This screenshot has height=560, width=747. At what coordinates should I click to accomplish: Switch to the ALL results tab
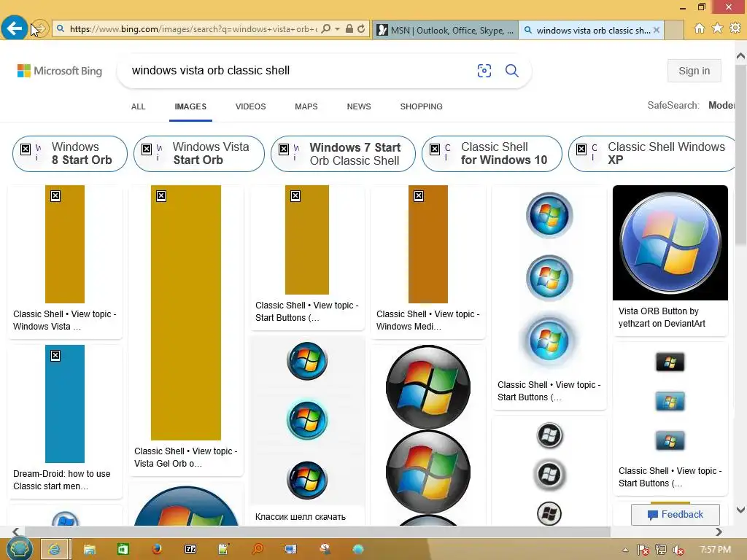click(138, 106)
